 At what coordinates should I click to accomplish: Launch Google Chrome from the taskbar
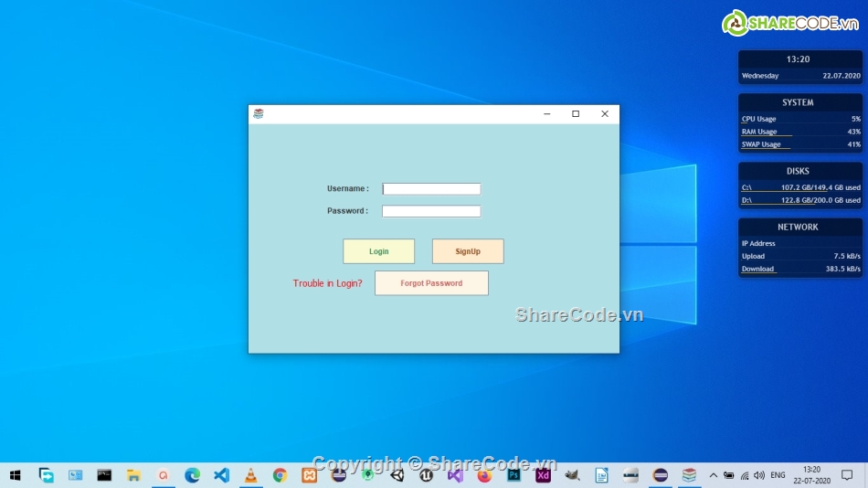(280, 475)
